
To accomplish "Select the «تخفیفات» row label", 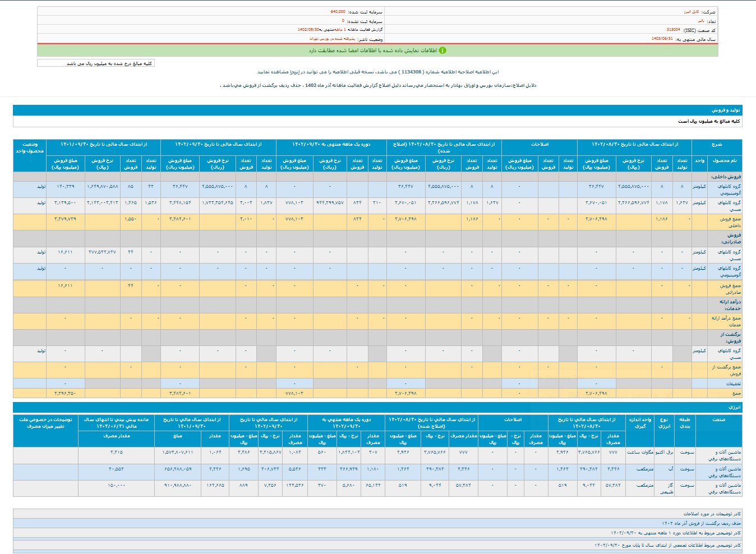I will pyautogui.click(x=733, y=384).
